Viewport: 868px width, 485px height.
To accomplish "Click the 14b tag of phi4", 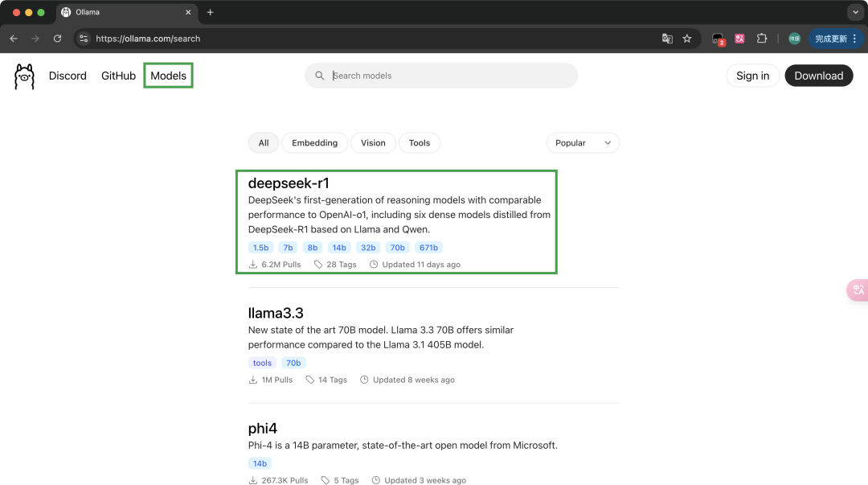I will [x=260, y=463].
